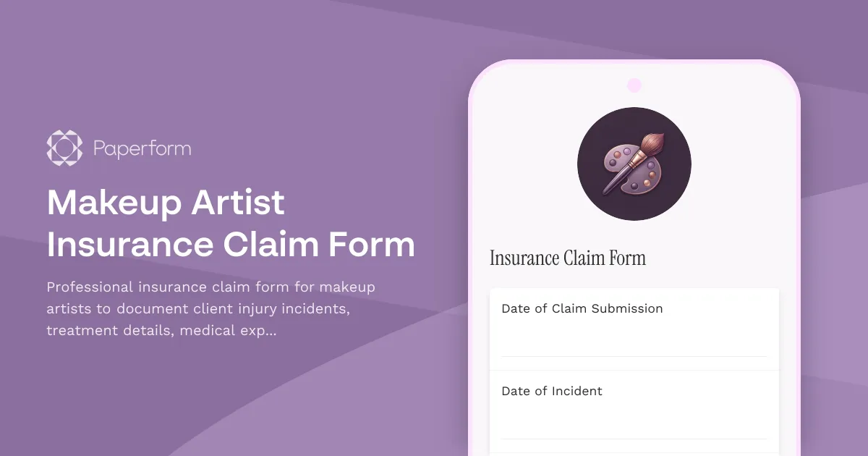
Task: Click the Makeup Artist Insurance Claim title
Action: click(230, 224)
